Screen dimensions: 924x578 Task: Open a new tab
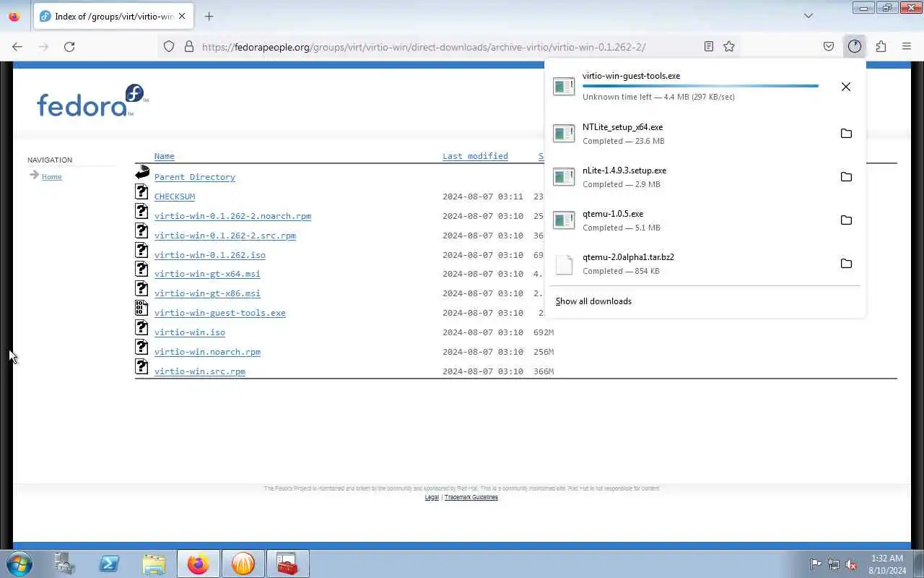(209, 16)
